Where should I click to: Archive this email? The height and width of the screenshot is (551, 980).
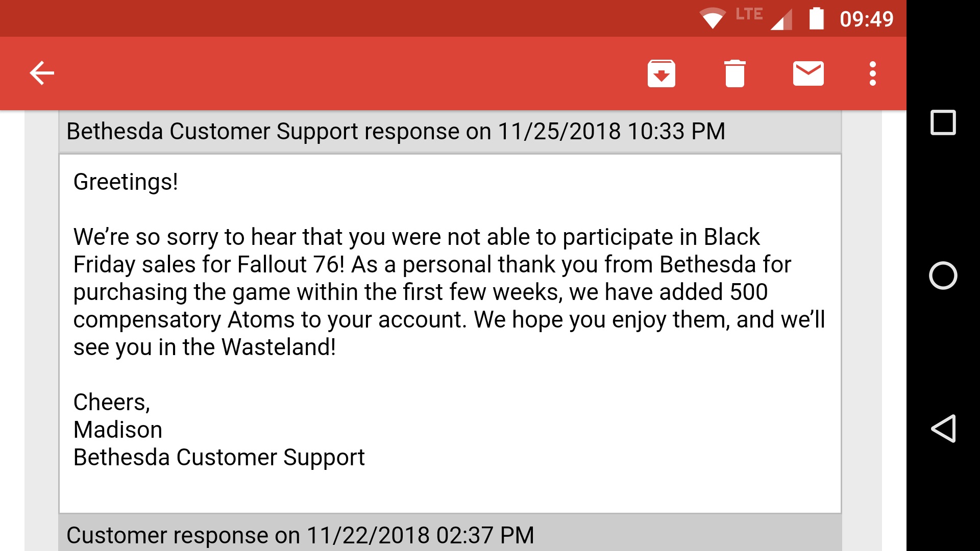pyautogui.click(x=661, y=73)
